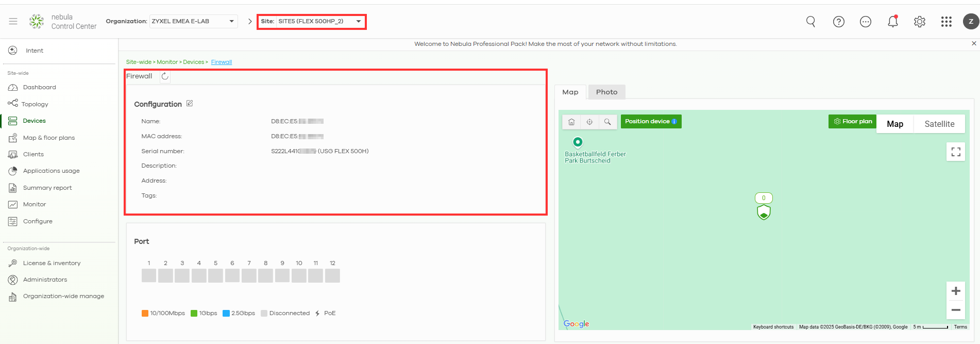Open the apps grid launcher
Viewport: 980px width, 344px height.
click(x=946, y=21)
